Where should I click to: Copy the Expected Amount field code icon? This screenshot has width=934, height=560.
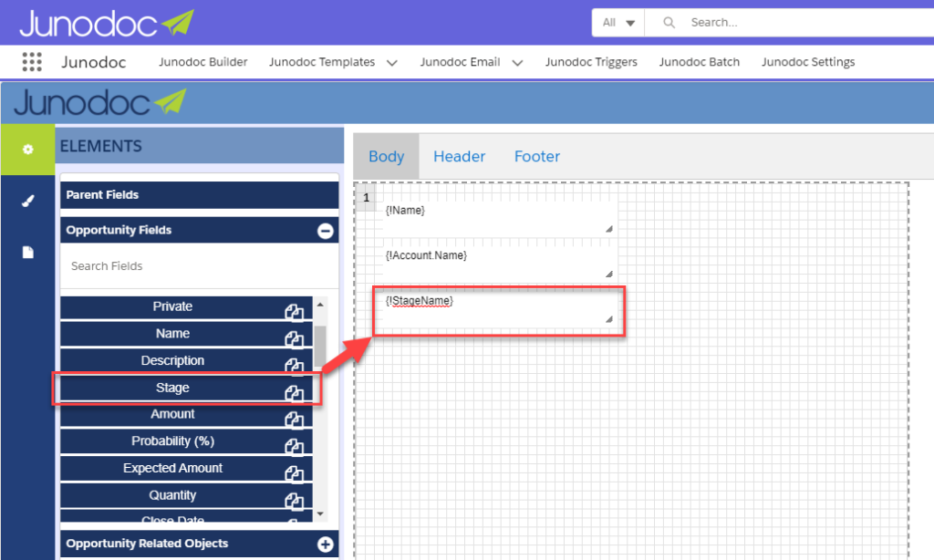pos(294,474)
